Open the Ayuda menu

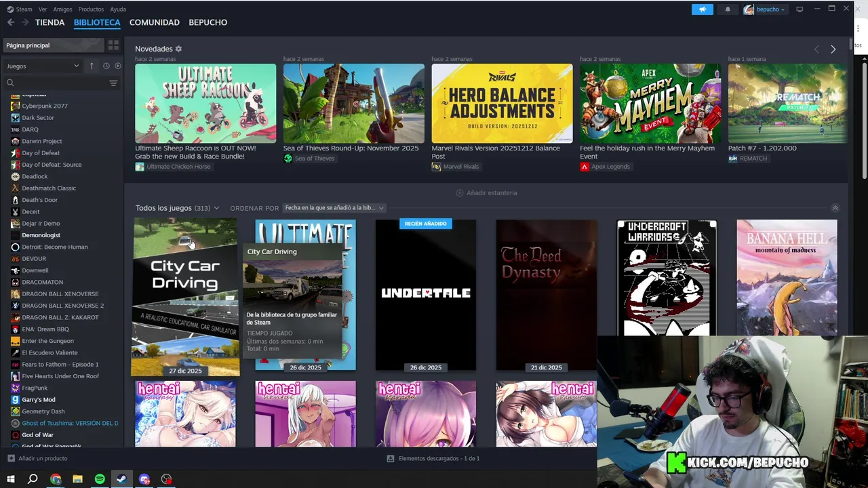[x=118, y=9]
